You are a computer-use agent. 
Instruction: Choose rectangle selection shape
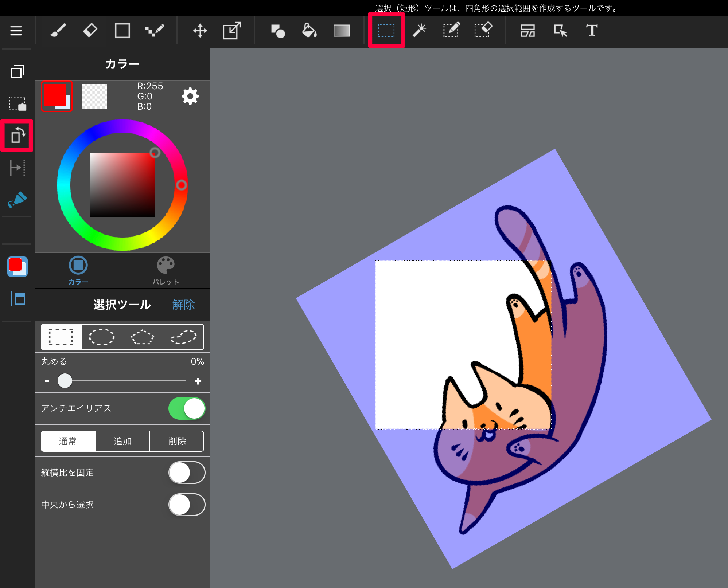pos(61,337)
